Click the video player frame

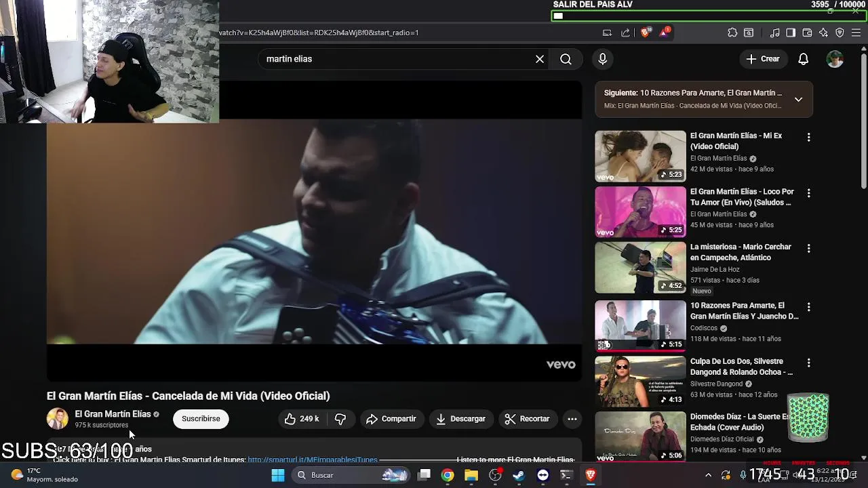[314, 231]
